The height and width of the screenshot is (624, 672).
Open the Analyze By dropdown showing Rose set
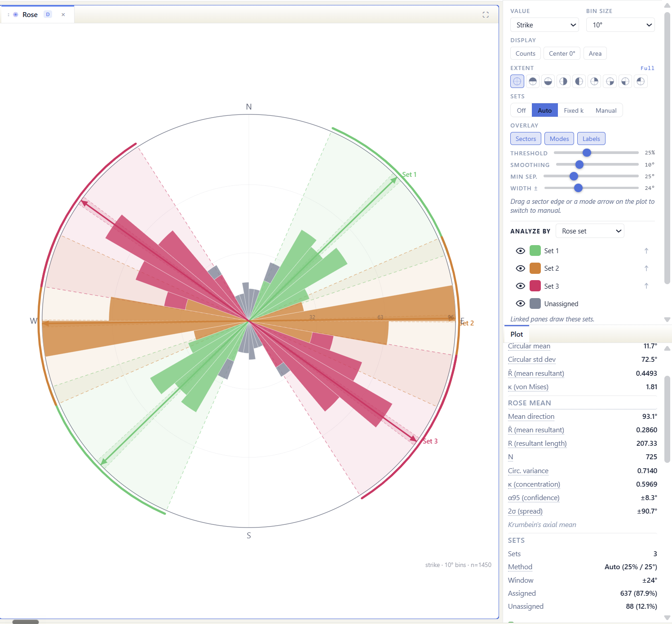pyautogui.click(x=590, y=231)
